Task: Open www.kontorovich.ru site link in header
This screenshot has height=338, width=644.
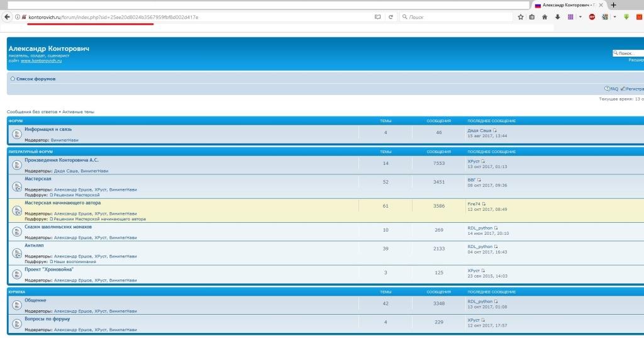Action: click(41, 60)
